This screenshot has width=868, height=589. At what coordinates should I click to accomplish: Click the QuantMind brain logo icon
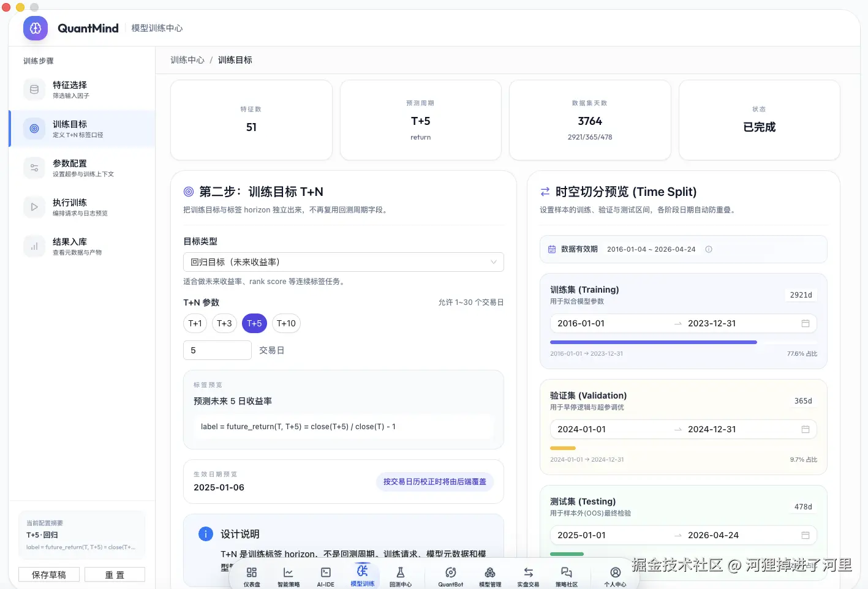point(36,28)
